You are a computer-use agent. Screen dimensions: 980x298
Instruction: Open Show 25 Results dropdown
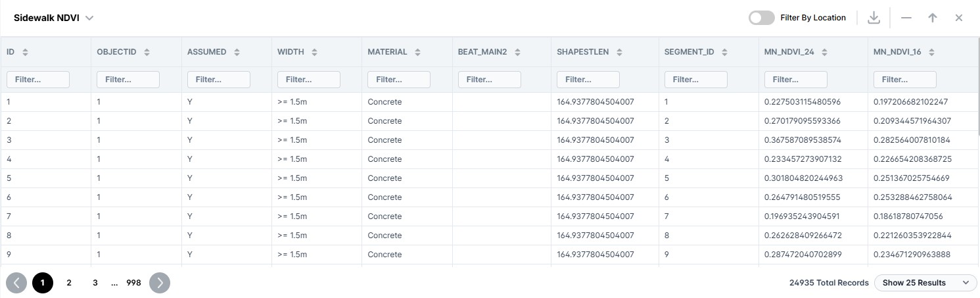925,283
